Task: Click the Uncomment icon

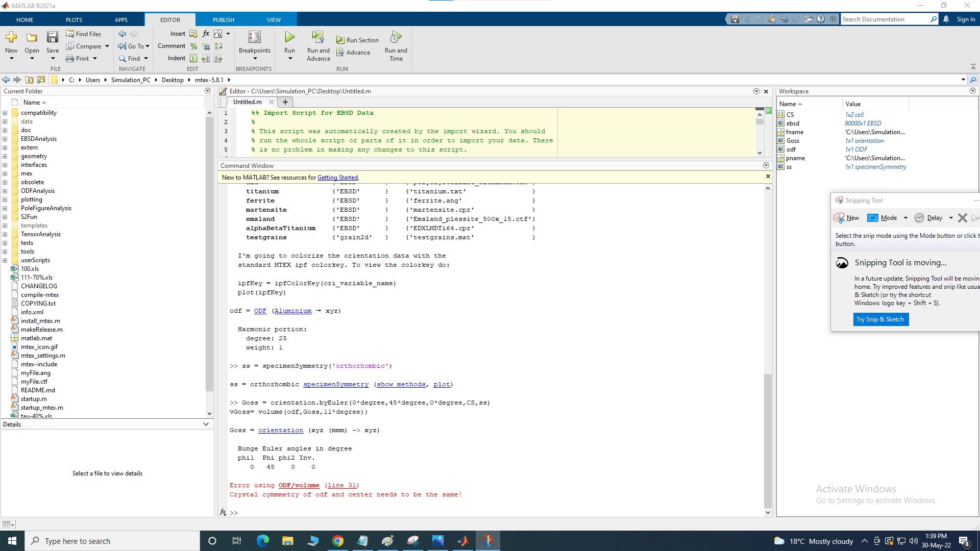Action: coord(206,46)
